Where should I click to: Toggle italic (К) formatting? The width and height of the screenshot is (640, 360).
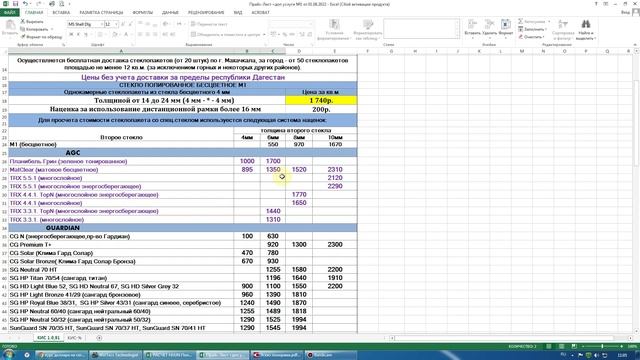[79, 34]
